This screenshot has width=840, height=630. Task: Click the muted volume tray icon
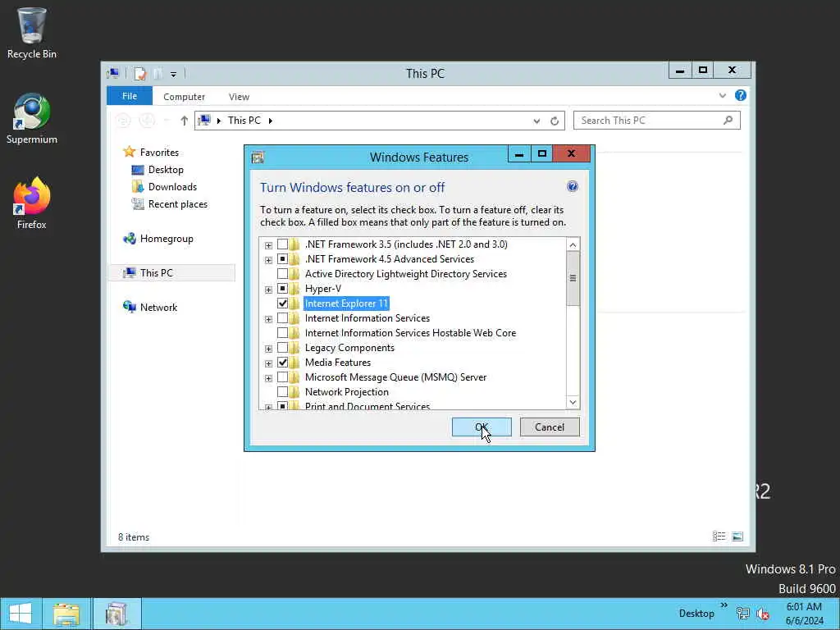coord(763,614)
